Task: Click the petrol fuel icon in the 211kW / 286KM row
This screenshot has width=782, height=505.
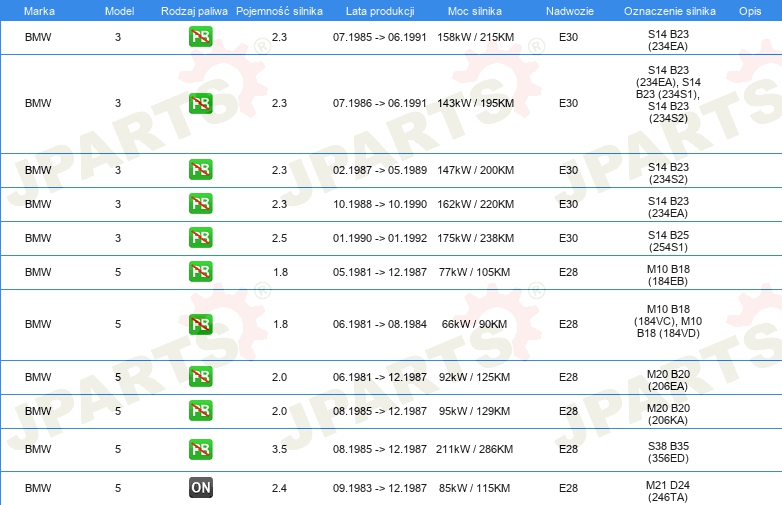Action: tap(200, 449)
